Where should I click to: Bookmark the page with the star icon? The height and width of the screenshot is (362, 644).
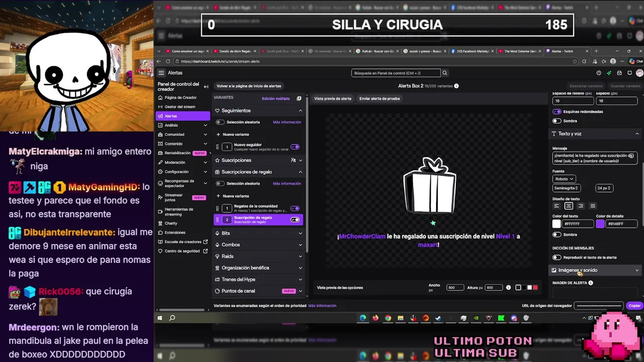[x=575, y=61]
